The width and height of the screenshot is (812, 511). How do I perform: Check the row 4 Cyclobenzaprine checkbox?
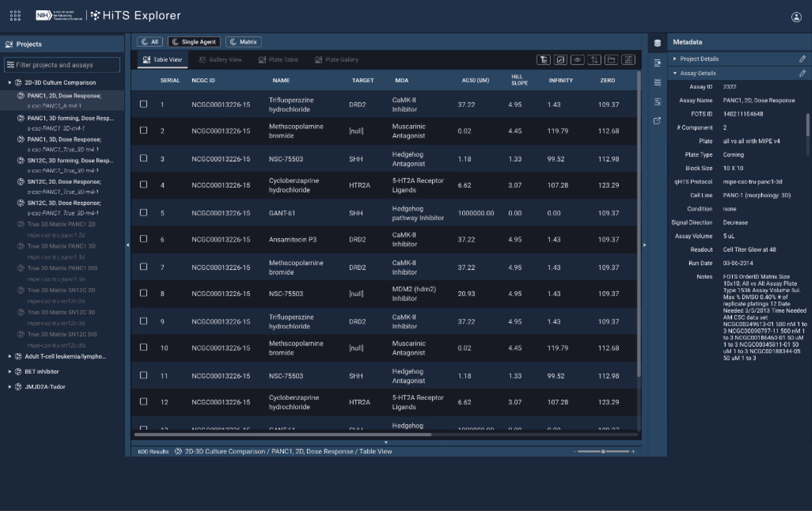(x=144, y=185)
